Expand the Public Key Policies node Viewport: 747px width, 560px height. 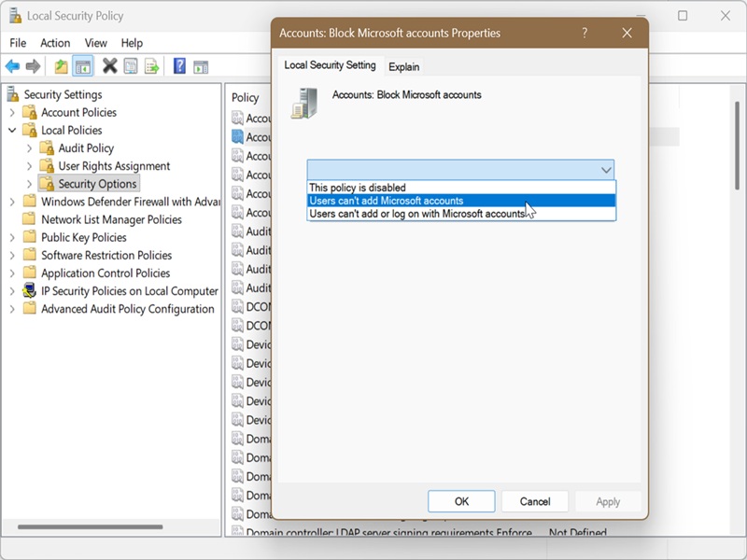[12, 237]
